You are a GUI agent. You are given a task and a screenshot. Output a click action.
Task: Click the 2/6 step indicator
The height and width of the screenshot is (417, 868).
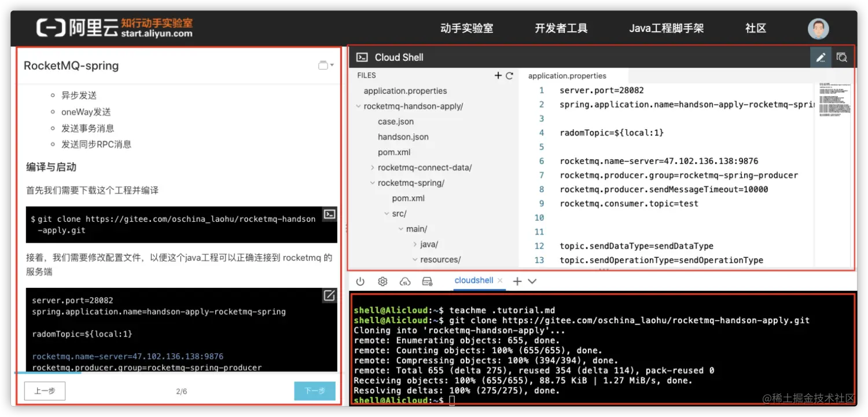[181, 392]
